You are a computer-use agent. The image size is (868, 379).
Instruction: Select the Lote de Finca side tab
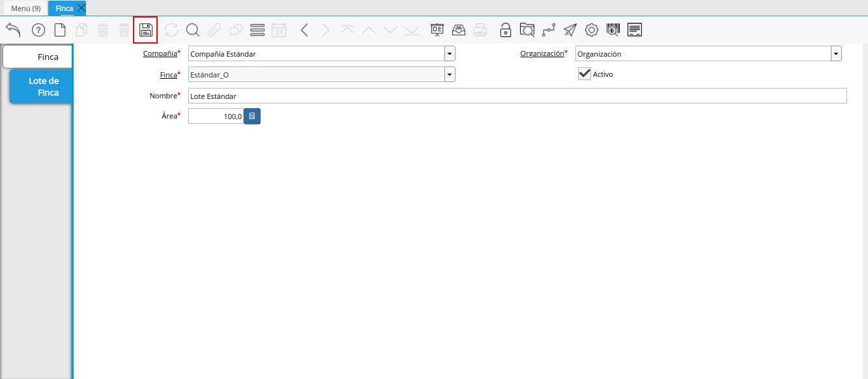coord(40,87)
